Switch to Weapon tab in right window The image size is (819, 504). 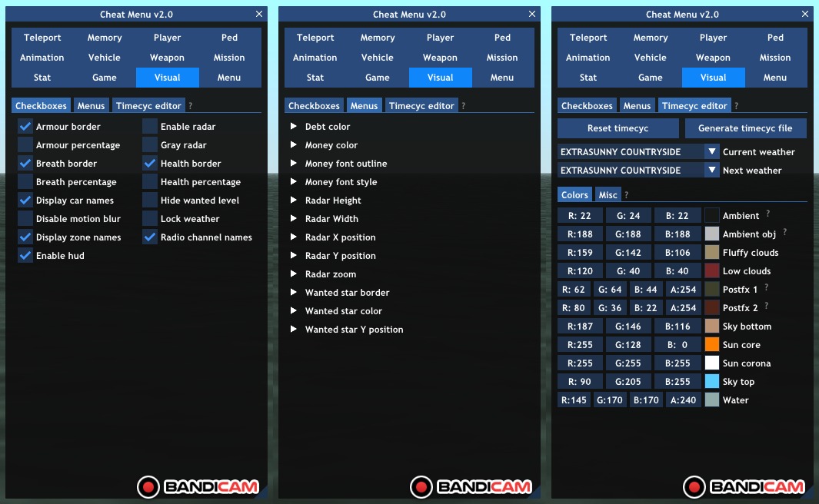point(713,58)
